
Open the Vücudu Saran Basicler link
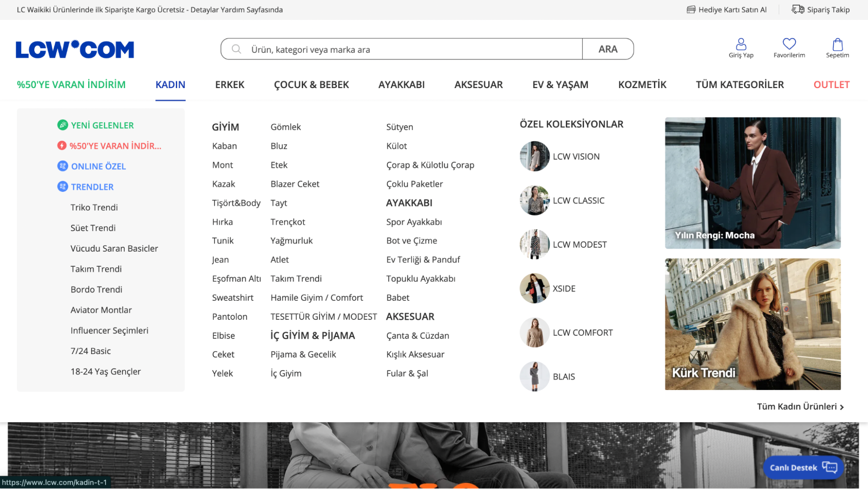coord(114,248)
